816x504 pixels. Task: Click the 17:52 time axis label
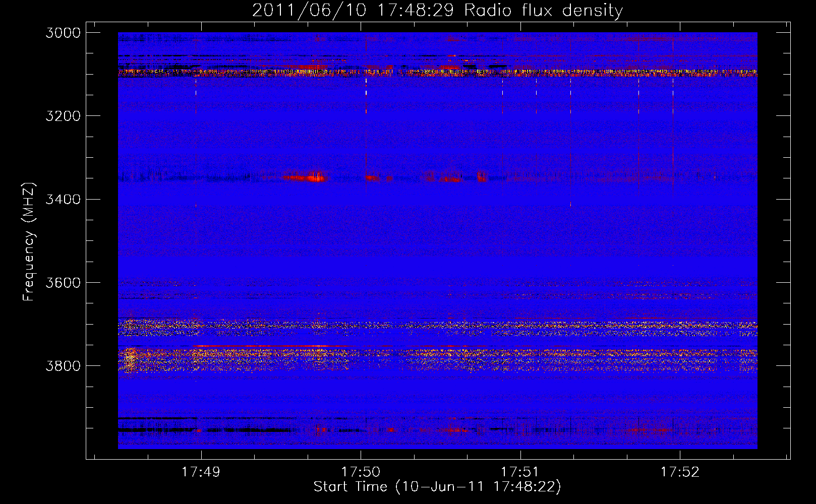(680, 472)
